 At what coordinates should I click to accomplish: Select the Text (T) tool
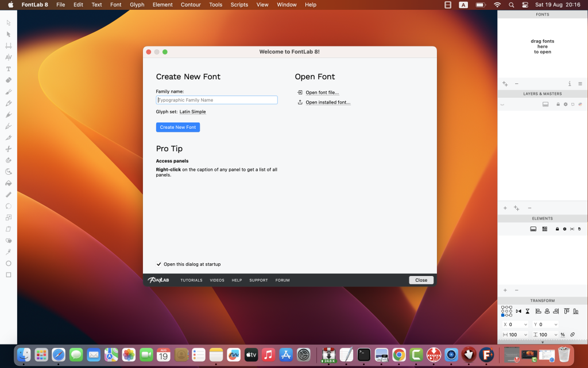(x=8, y=69)
